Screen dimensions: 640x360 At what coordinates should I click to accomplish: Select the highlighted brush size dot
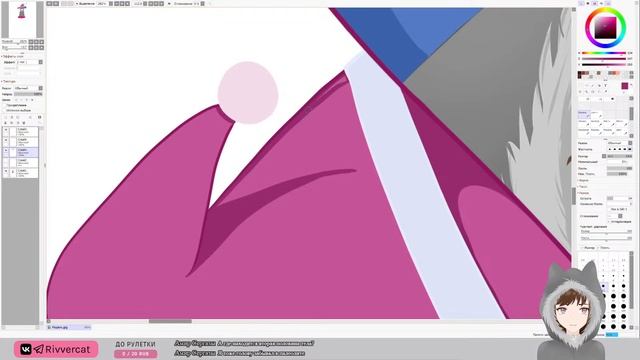click(603, 286)
